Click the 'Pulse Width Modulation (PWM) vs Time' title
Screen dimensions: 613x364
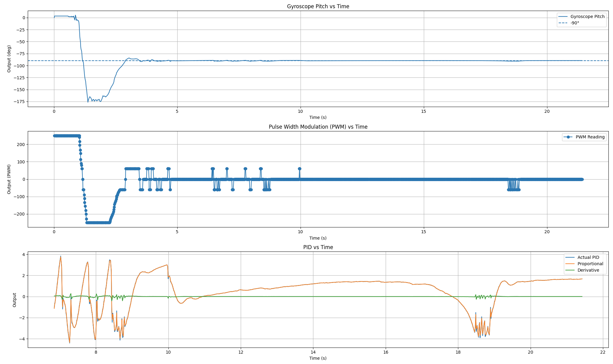[x=318, y=127]
